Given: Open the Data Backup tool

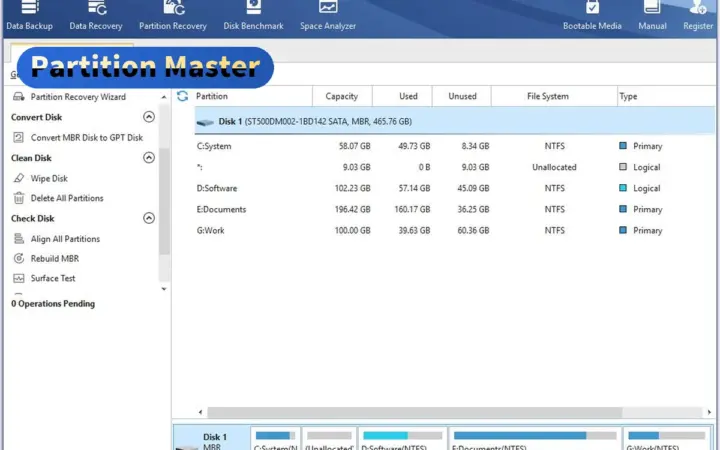Looking at the screenshot, I should point(29,16).
